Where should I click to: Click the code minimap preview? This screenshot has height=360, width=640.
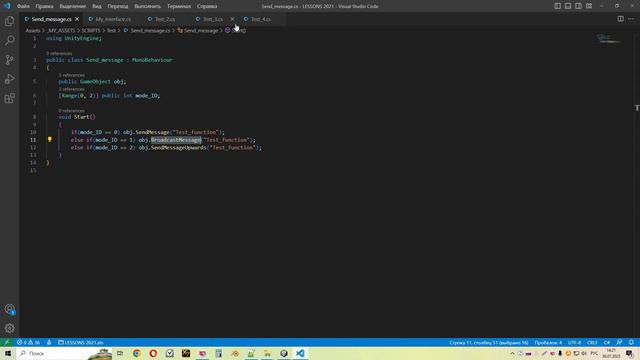coord(608,39)
